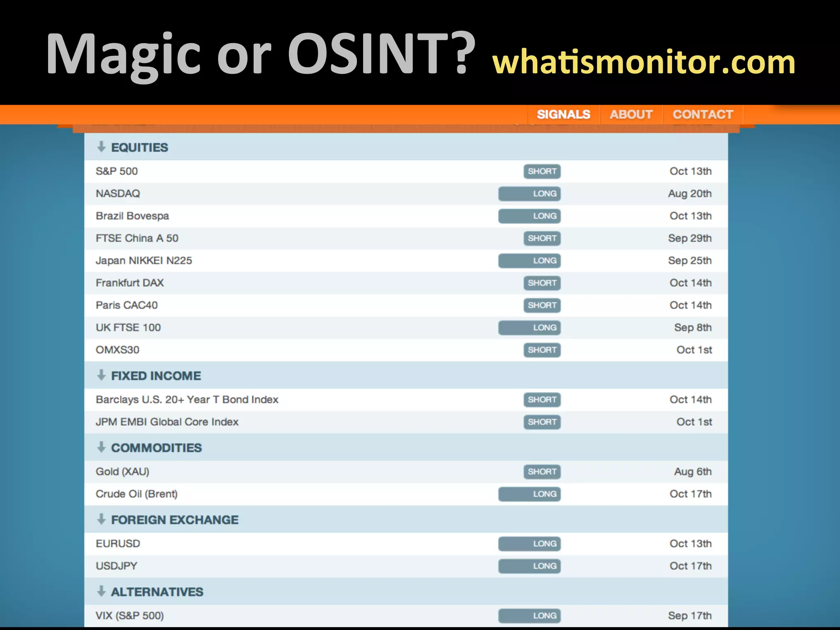Select JPM EMBI Global Core Index
840x630 pixels.
point(167,422)
